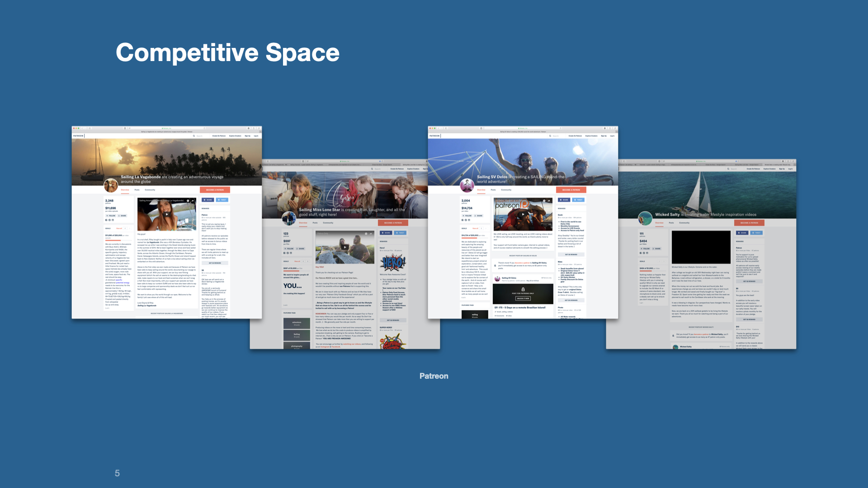Image resolution: width=868 pixels, height=488 pixels.
Task: Click the Competitive Space slide title
Action: [227, 52]
